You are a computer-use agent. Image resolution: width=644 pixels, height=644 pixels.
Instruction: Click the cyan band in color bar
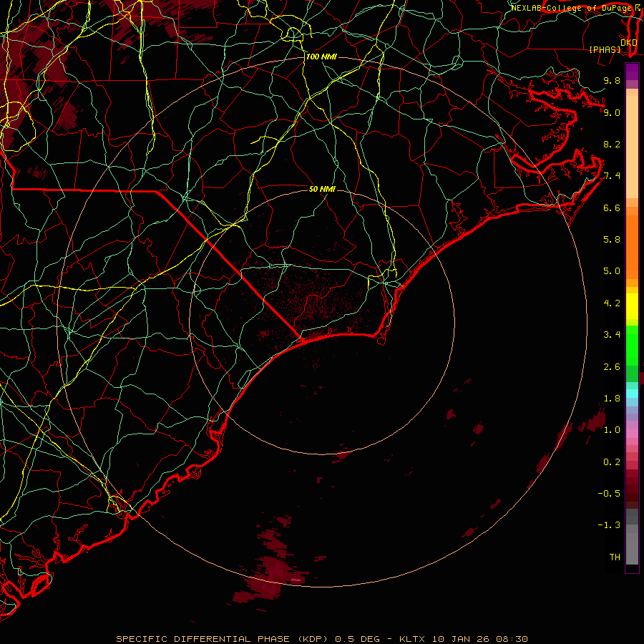click(632, 394)
